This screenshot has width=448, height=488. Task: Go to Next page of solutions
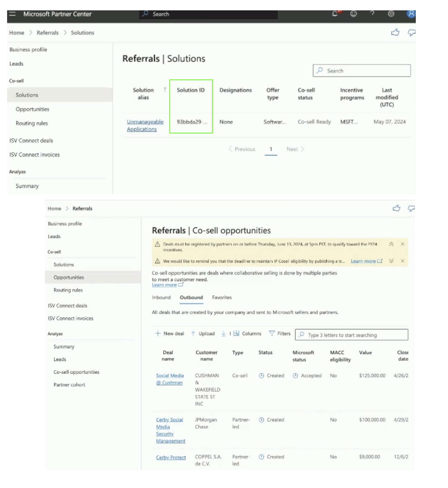coord(295,149)
